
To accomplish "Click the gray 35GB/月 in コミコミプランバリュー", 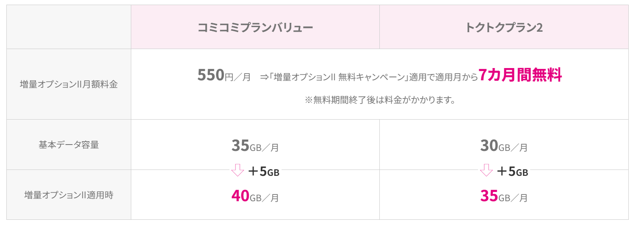I will 255,146.
